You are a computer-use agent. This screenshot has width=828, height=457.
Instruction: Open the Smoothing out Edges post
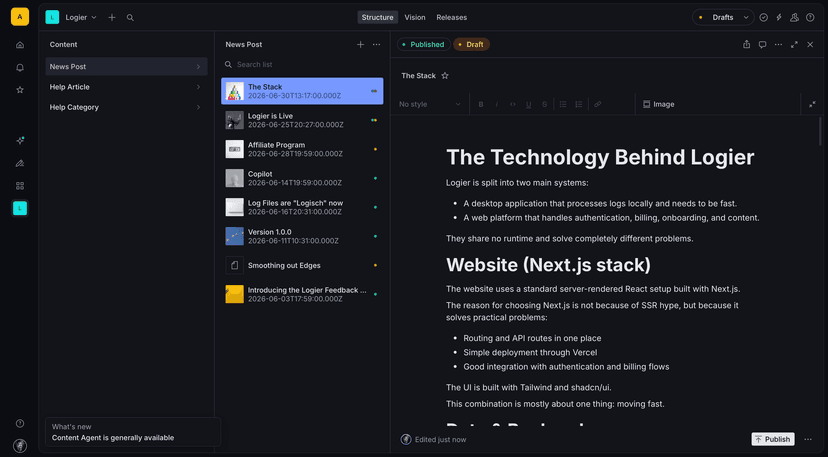(302, 265)
